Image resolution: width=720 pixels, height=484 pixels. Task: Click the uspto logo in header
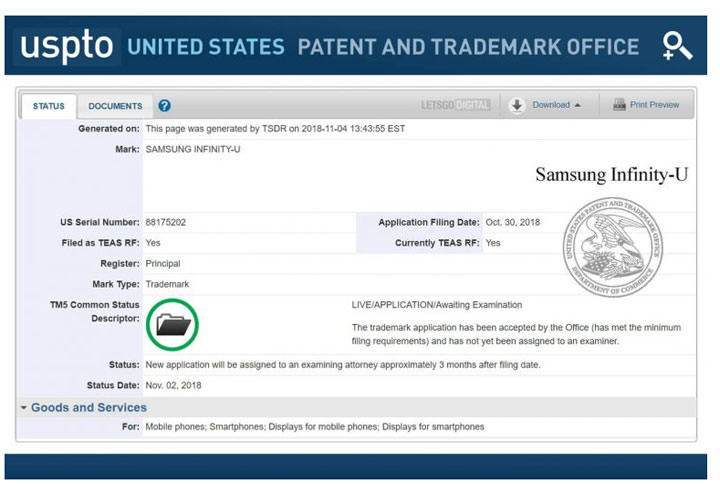click(x=68, y=46)
